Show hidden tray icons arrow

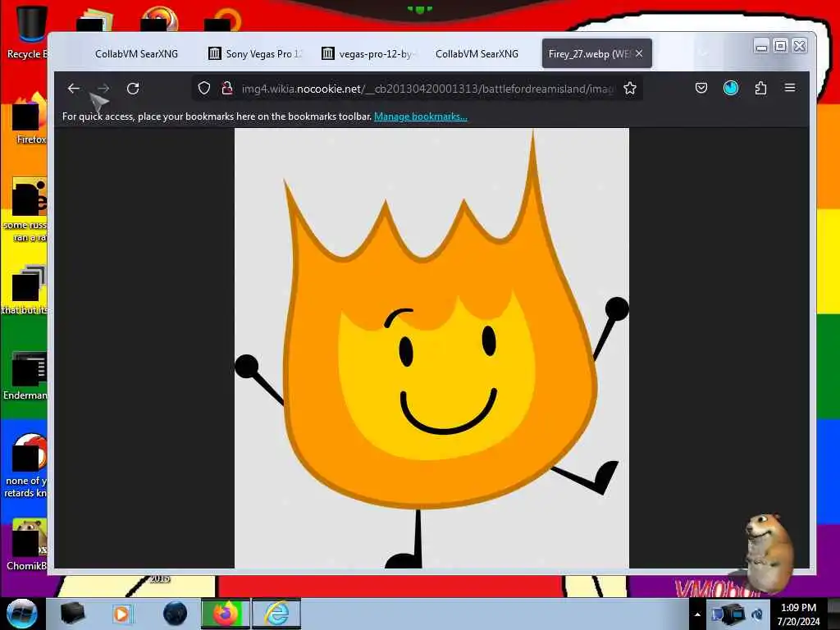pos(697,614)
